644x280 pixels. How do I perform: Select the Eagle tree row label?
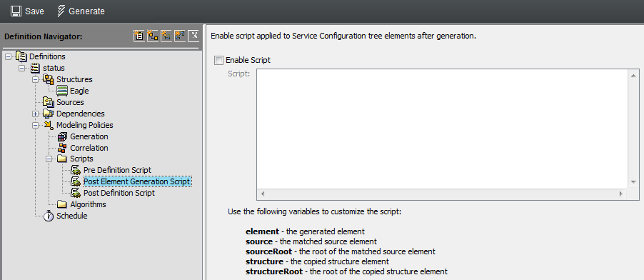79,91
